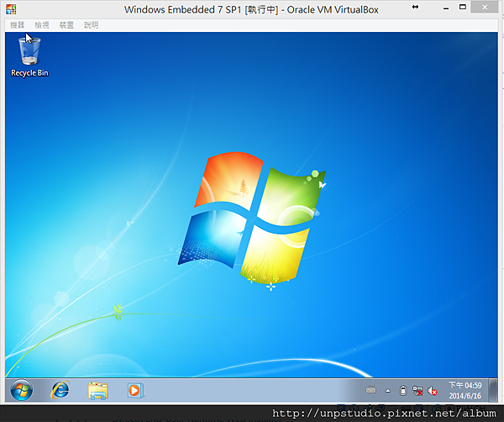Viewport: 504px width, 422px height.
Task: Open the 說明 menu in VirtualBox
Action: 92,25
